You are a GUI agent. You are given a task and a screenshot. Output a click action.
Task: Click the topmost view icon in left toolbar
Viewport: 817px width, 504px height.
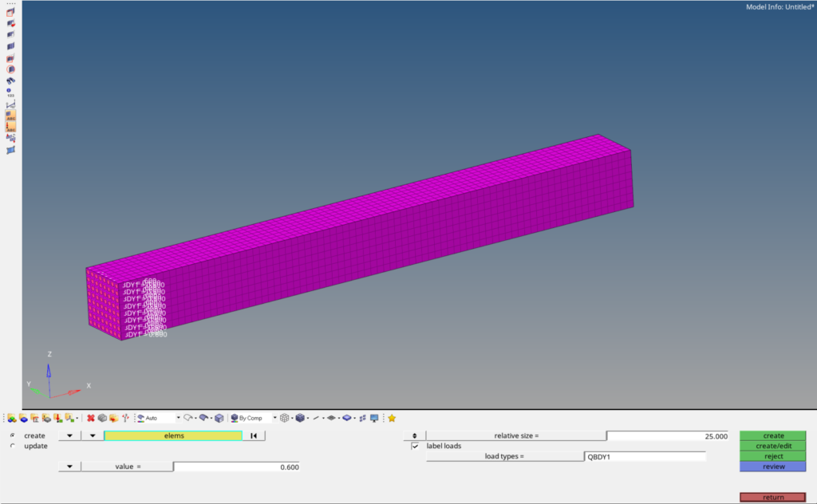click(11, 13)
